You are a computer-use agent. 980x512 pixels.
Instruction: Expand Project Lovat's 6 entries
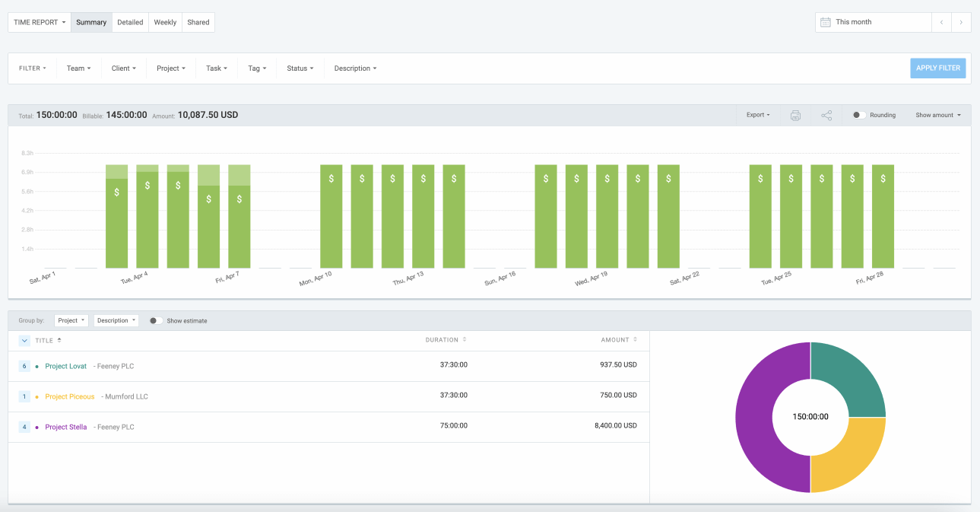coord(24,366)
